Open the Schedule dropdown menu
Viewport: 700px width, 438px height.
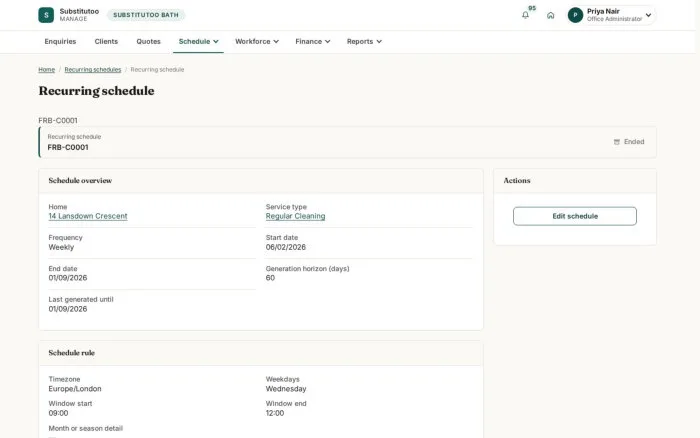(x=198, y=42)
